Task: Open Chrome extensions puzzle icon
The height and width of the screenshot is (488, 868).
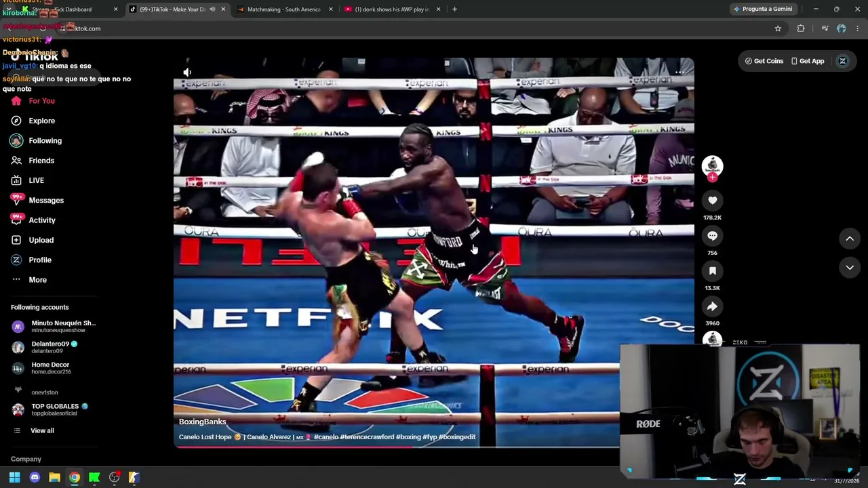Action: [x=801, y=28]
